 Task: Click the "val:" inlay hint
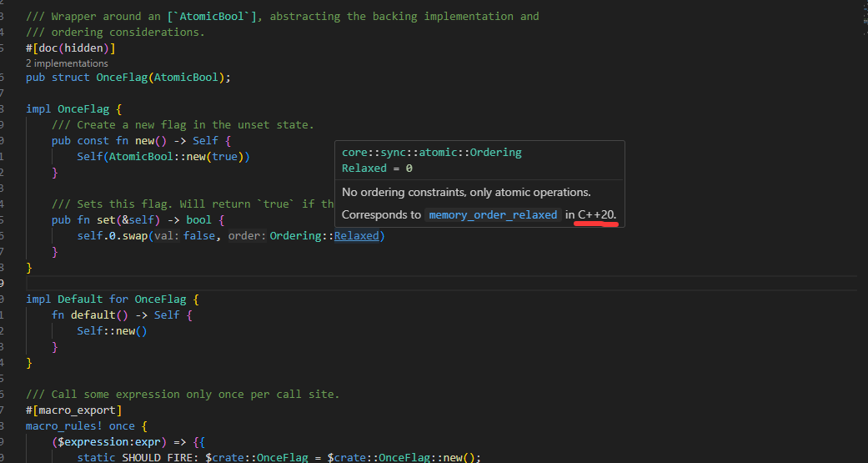click(x=167, y=236)
